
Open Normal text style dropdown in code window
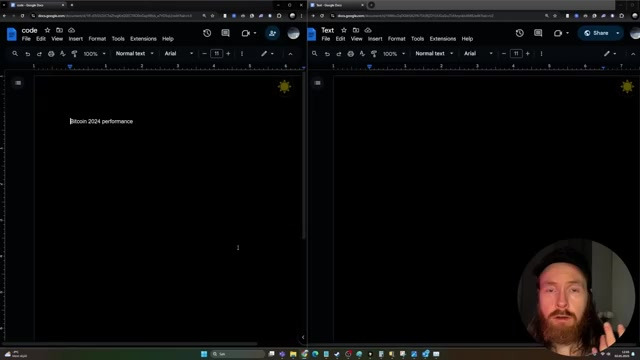click(134, 53)
